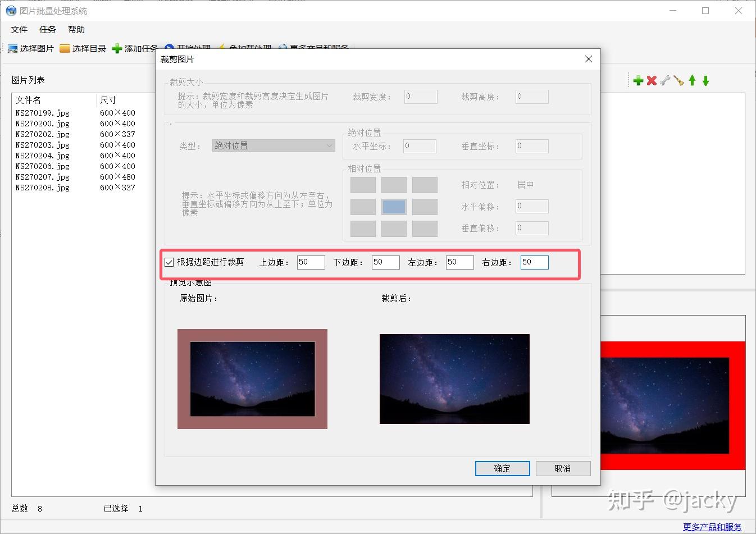756x534 pixels.
Task: Move task down with green down arrow
Action: [706, 80]
